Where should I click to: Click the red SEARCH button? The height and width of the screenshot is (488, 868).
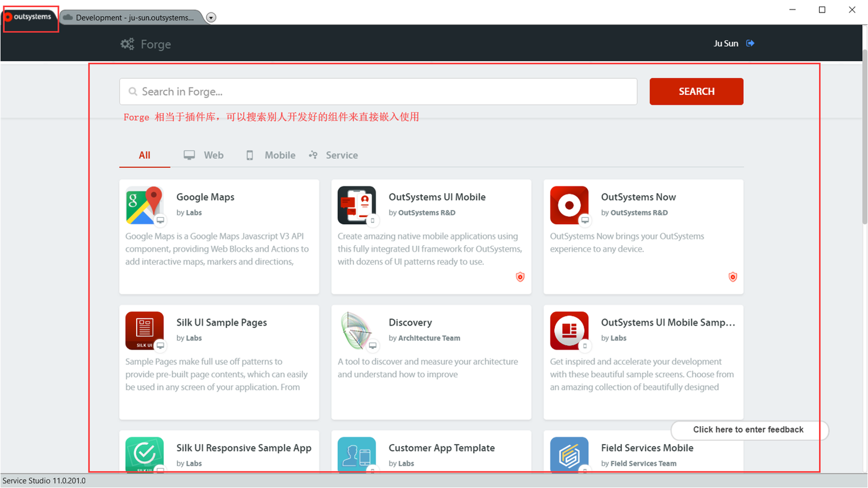(696, 91)
